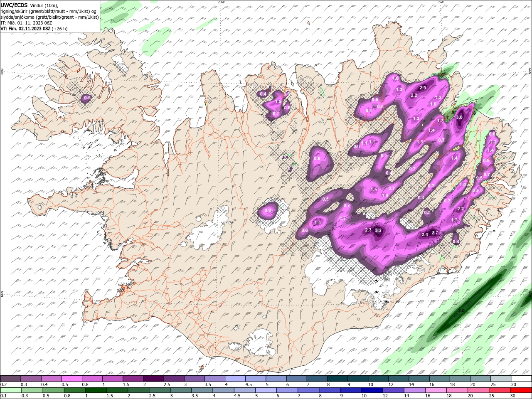Click the deep blue 10 swatch in rain legend
Viewport: 532px width, 399px height.
click(x=372, y=390)
